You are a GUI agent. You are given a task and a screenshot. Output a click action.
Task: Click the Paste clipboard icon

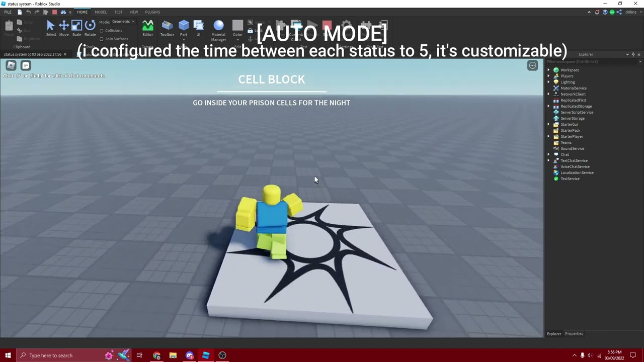coord(9,26)
